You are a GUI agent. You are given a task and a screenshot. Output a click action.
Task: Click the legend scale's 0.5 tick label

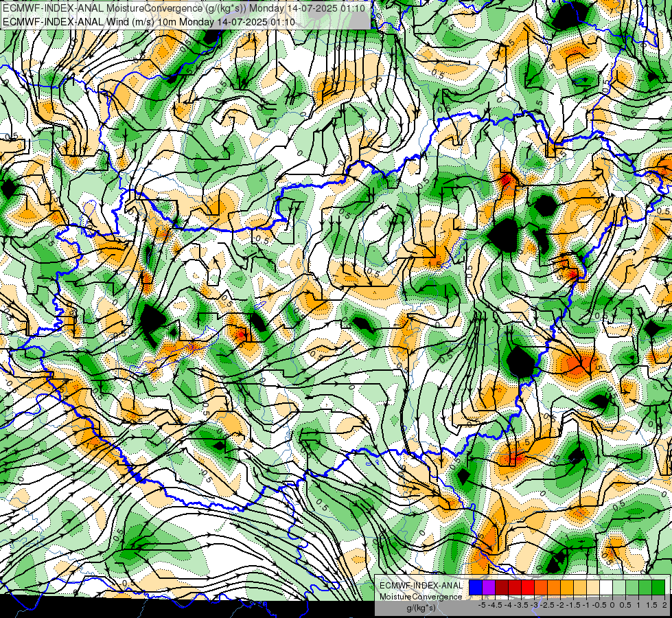626,605
